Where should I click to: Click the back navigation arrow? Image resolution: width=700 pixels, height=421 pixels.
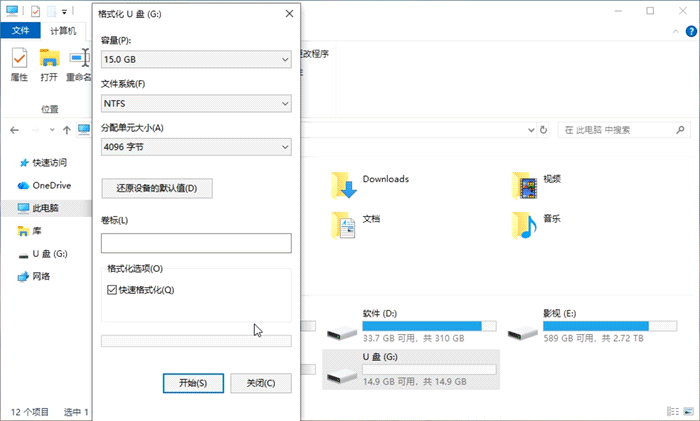[x=14, y=130]
